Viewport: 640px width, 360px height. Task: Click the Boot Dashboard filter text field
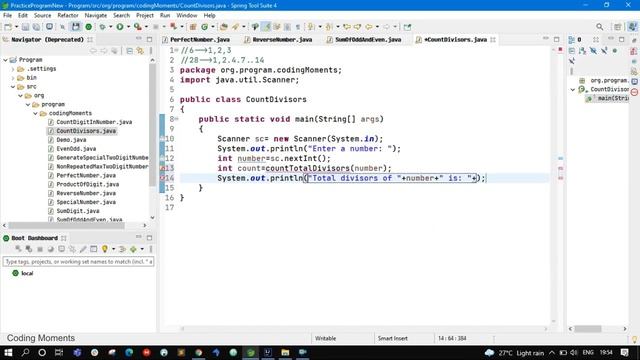[x=78, y=261]
